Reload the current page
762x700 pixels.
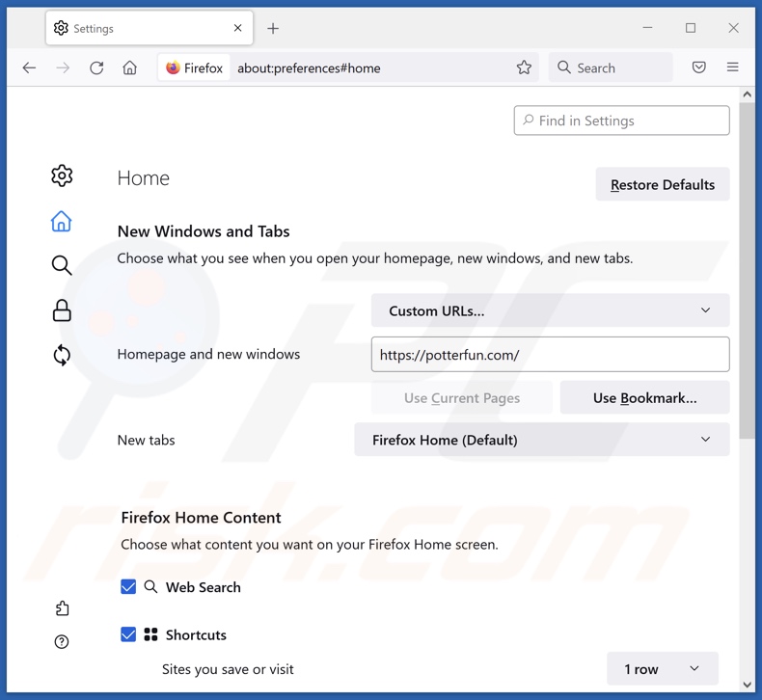tap(96, 67)
